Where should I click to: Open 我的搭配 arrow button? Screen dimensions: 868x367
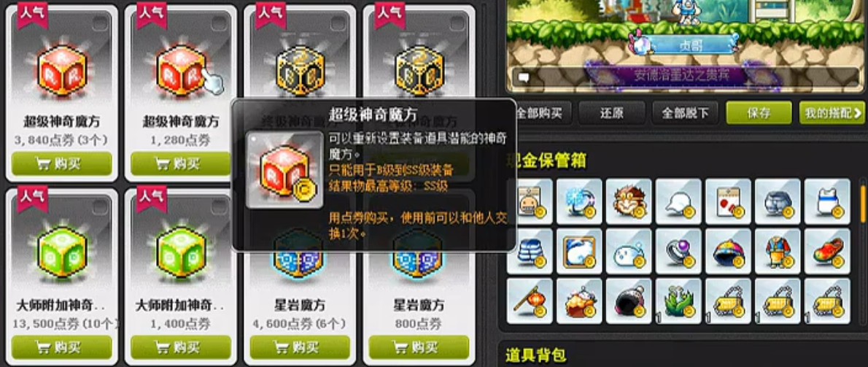pos(832,113)
